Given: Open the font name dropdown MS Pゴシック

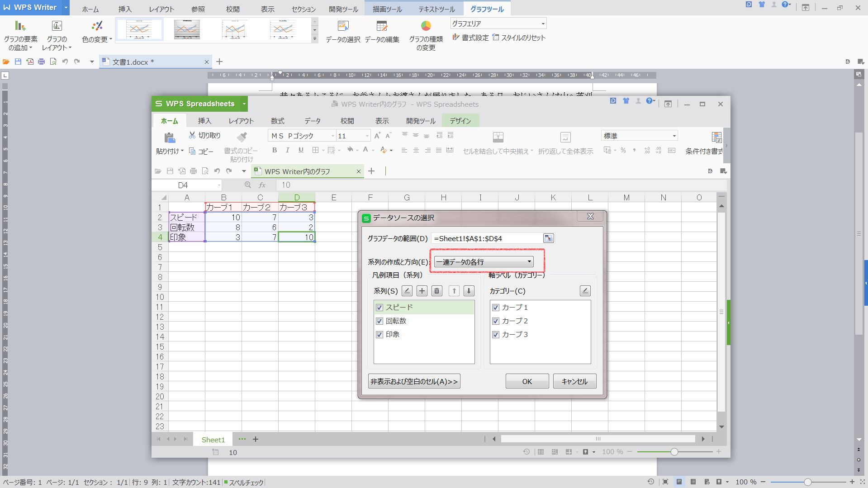Looking at the screenshot, I should 332,136.
